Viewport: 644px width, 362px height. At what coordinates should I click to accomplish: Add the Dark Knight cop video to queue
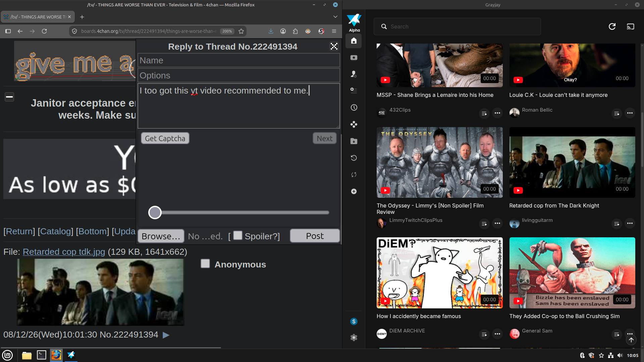point(616,224)
